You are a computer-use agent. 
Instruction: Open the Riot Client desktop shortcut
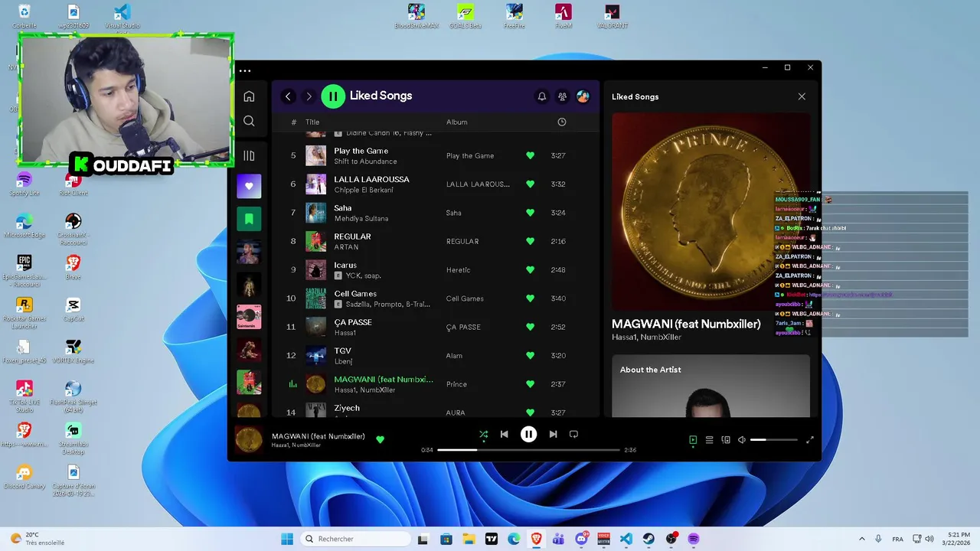(73, 184)
